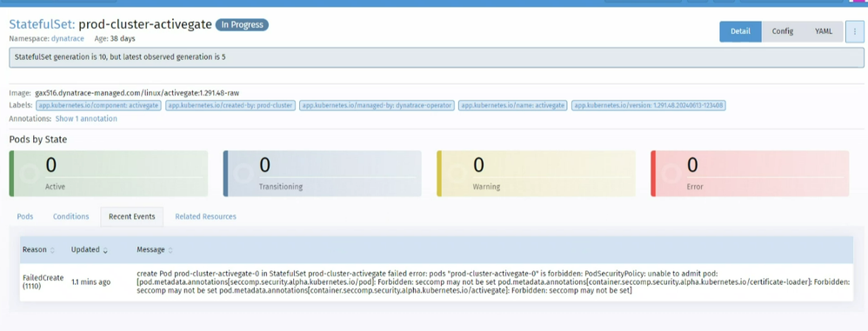The height and width of the screenshot is (331, 868).
Task: Select the Active pods card
Action: [x=109, y=174]
